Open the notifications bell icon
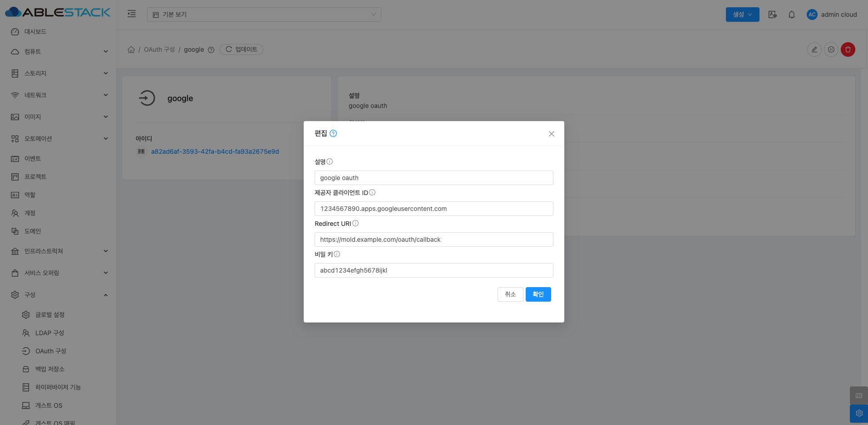Viewport: 868px width, 425px height. pos(791,15)
